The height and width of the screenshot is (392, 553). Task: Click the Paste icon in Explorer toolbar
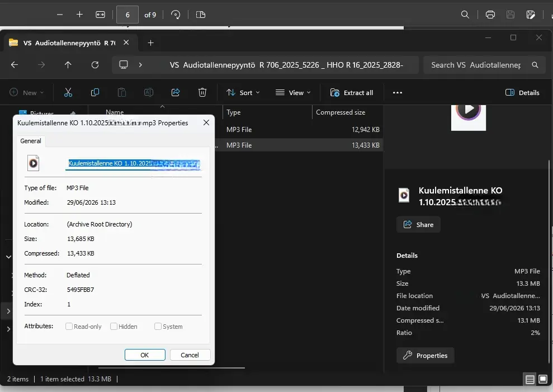coord(122,92)
